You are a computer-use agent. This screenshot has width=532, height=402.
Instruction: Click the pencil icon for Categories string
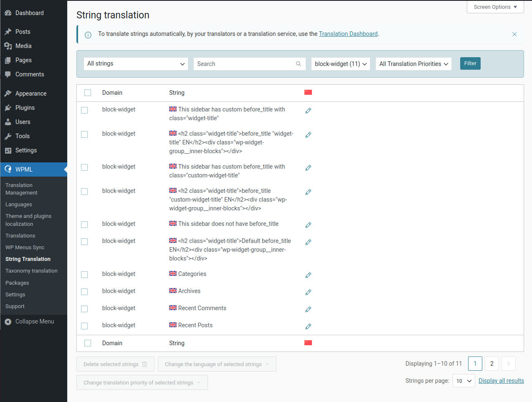tap(308, 275)
